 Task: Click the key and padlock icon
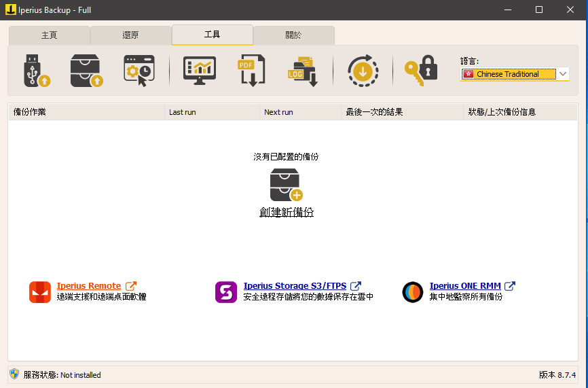pos(420,71)
